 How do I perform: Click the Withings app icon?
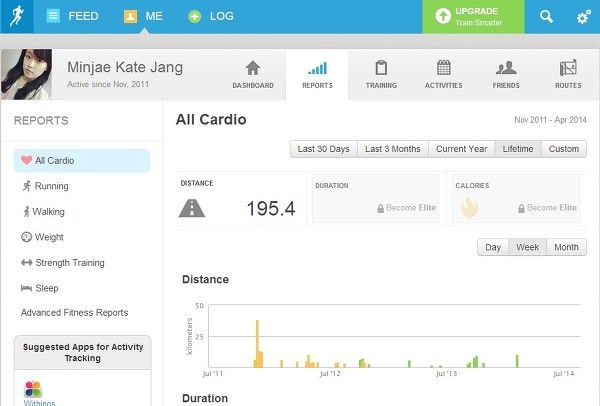33,389
